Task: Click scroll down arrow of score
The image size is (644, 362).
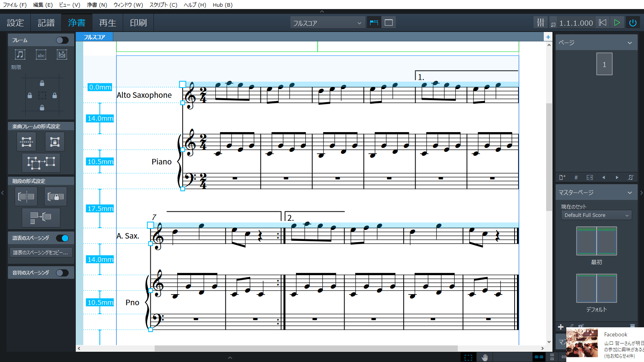Action: point(549,342)
